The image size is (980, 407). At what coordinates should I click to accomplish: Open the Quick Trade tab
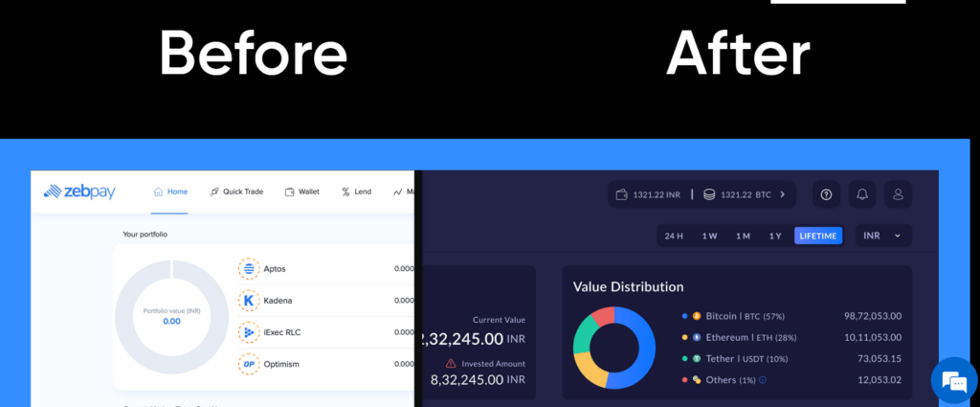point(236,192)
